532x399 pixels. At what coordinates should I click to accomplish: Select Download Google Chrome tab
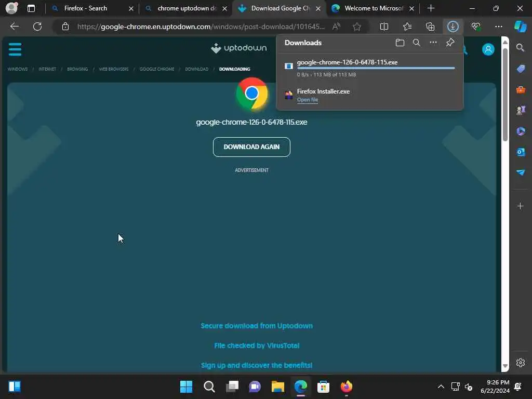[280, 8]
